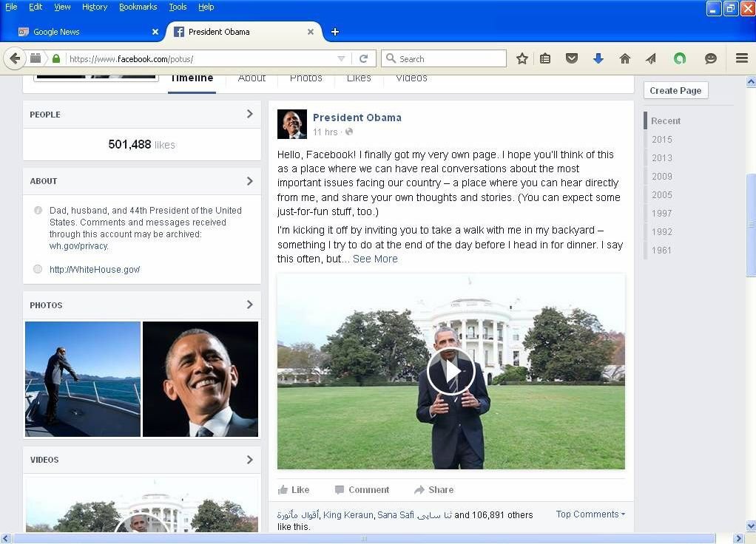The image size is (756, 544).
Task: Open http://WhiteHouse.gov/ link
Action: tap(95, 269)
